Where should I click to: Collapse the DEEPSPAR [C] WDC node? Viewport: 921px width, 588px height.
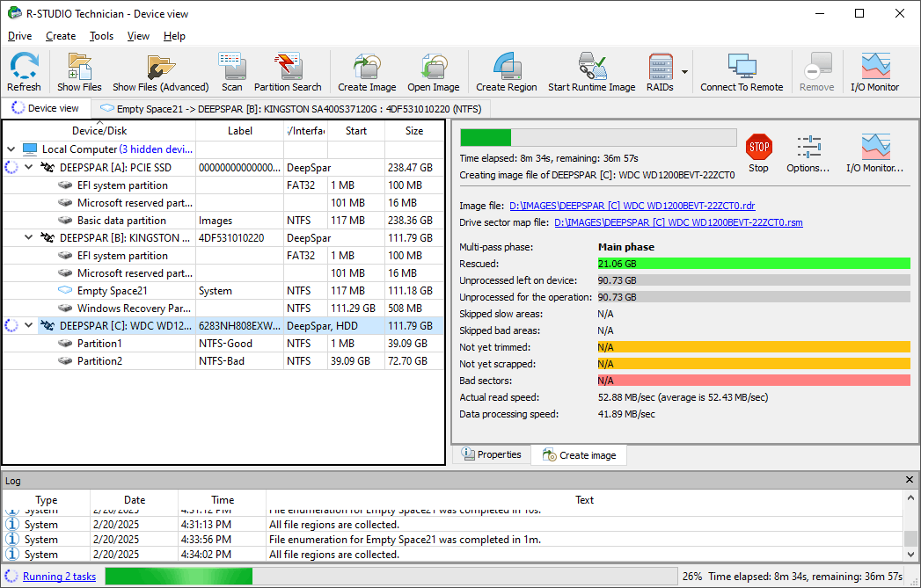28,326
